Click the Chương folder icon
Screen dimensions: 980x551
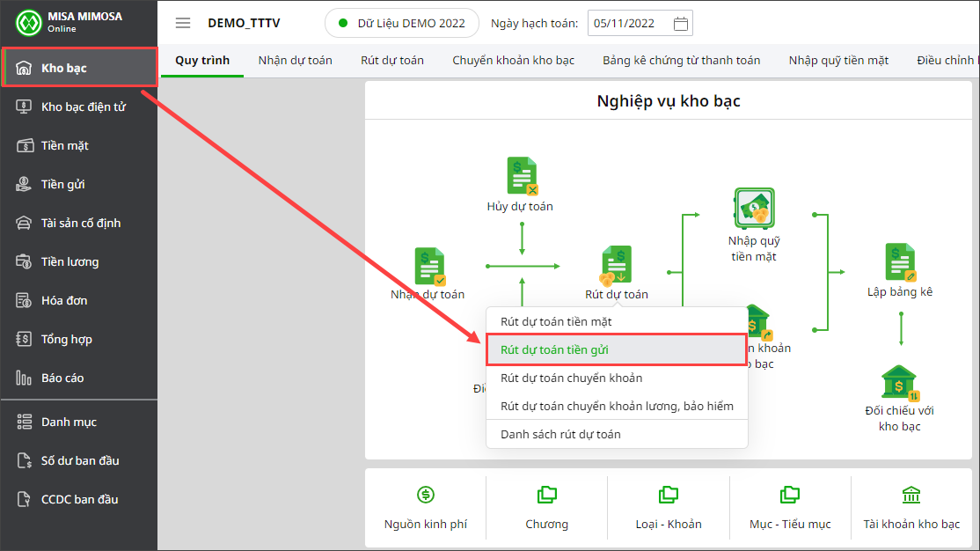pyautogui.click(x=547, y=495)
